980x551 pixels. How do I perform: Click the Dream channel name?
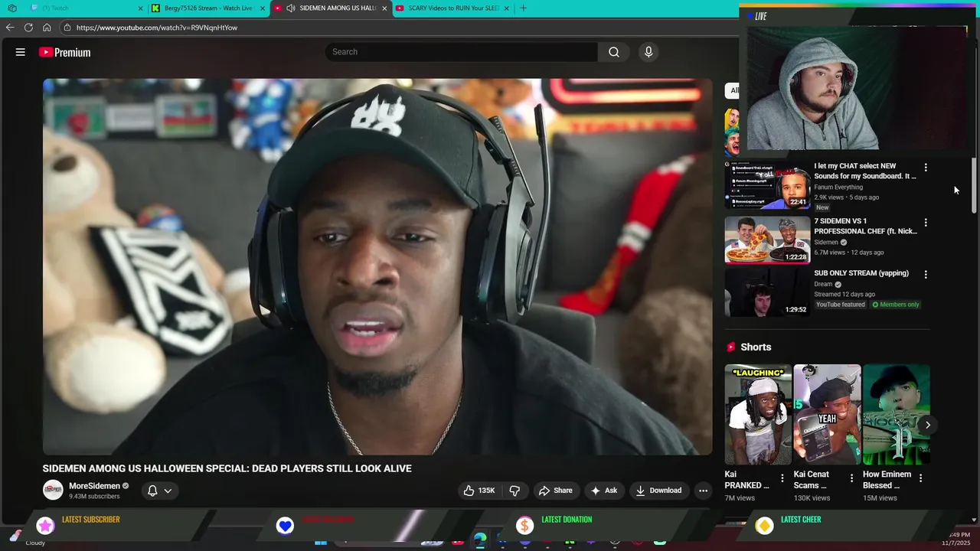823,284
